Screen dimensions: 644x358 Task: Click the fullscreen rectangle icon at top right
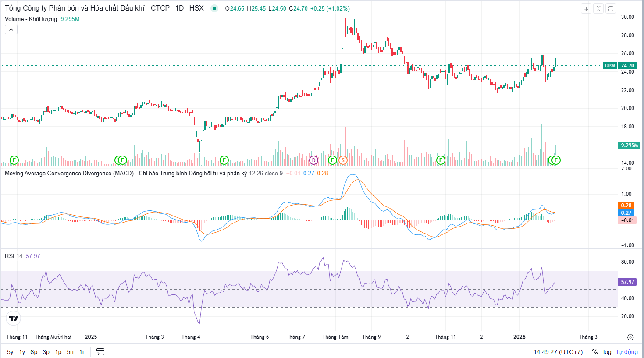click(x=611, y=8)
